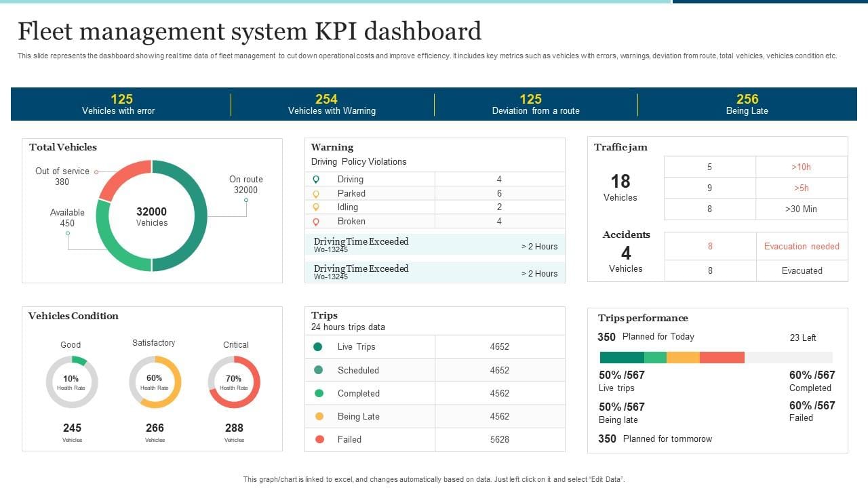This screenshot has width=868, height=488.
Task: Click the Evacuation needed red table cell
Action: click(x=802, y=246)
